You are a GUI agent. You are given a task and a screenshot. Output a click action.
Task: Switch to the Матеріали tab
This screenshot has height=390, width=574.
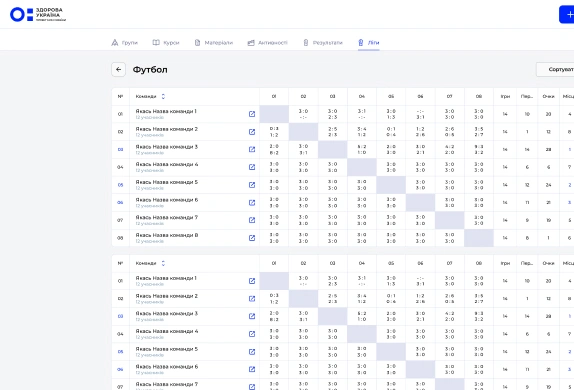pos(213,42)
